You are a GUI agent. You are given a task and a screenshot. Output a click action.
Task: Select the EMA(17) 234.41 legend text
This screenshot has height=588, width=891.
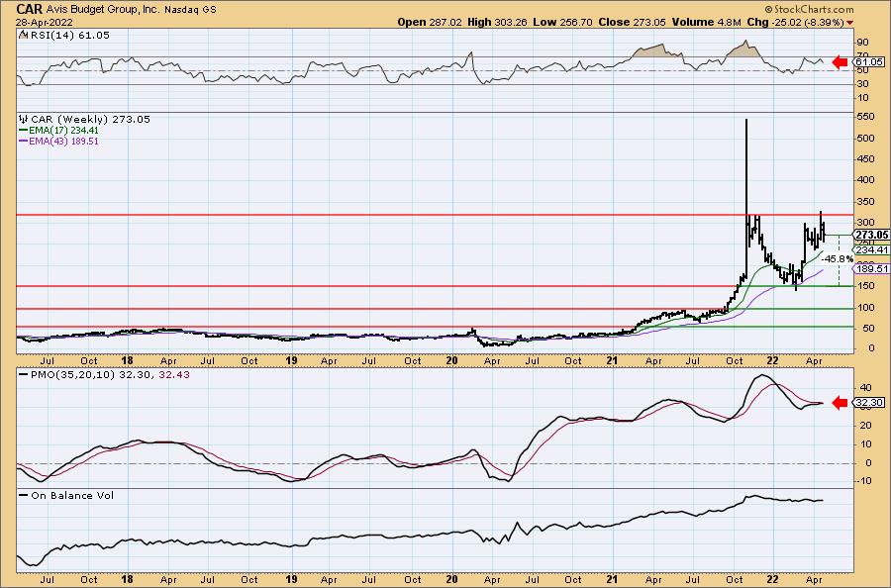pos(63,130)
